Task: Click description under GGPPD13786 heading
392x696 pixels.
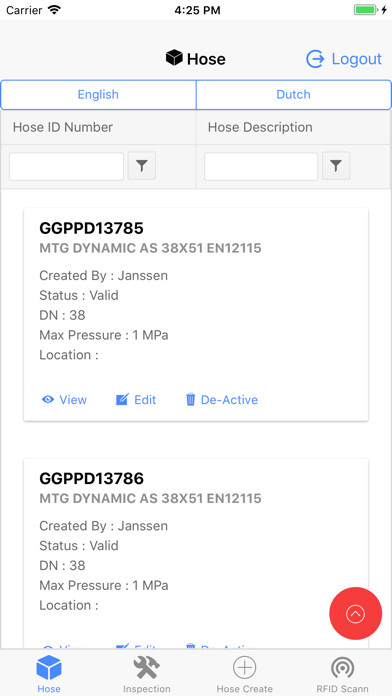Action: click(150, 498)
